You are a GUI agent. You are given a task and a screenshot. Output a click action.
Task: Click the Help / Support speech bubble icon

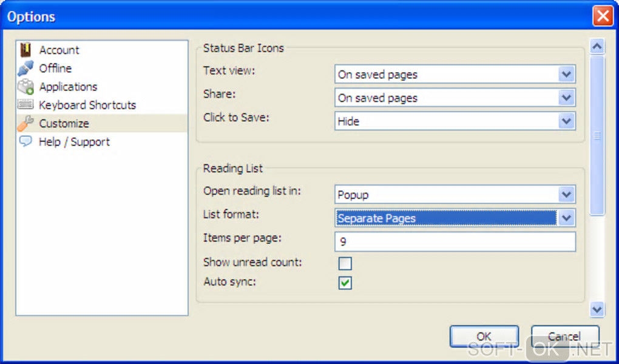click(x=25, y=142)
